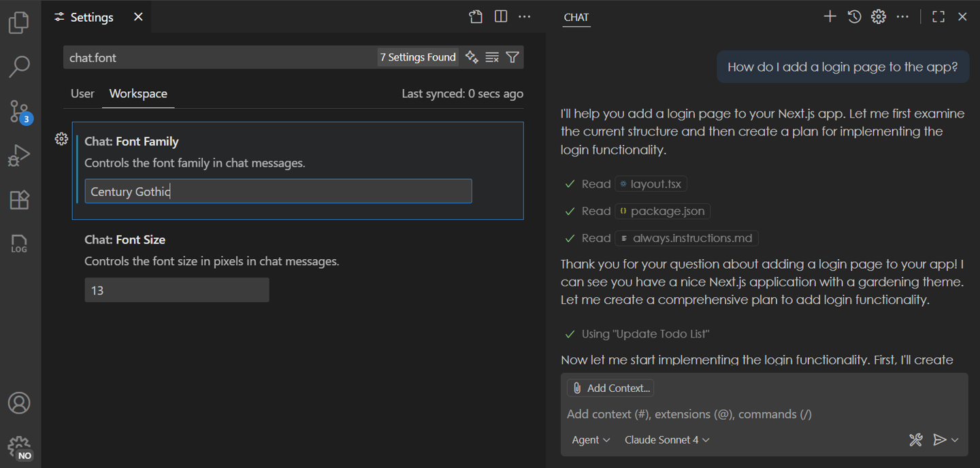Expand the Agent mode dropdown

[590, 439]
